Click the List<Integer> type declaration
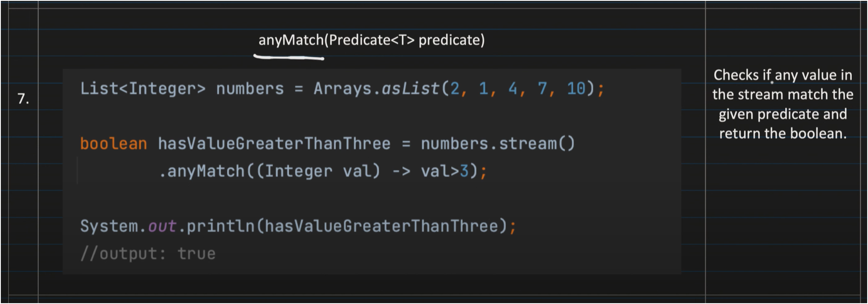The height and width of the screenshot is (304, 868). click(x=143, y=89)
